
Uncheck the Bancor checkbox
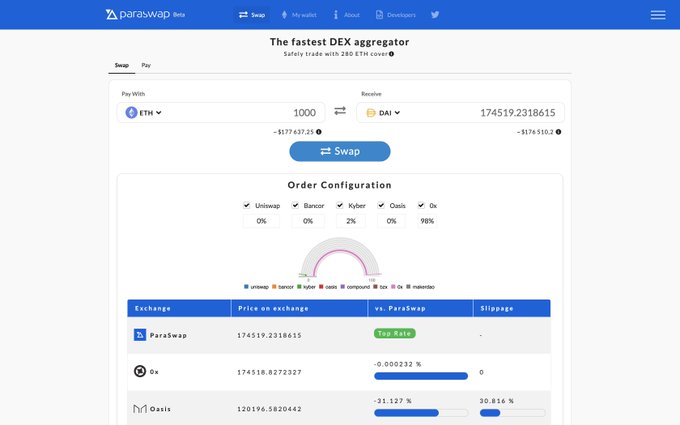pos(295,205)
